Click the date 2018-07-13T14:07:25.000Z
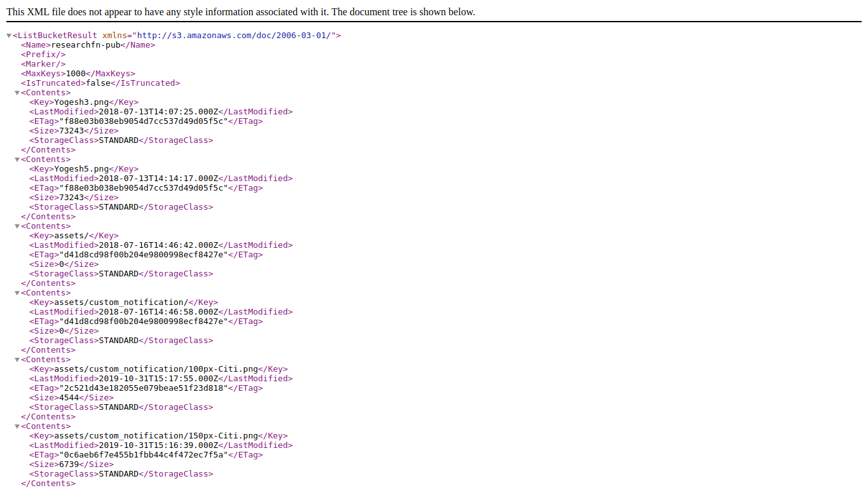Screen dimensions: 868x488 [158, 112]
